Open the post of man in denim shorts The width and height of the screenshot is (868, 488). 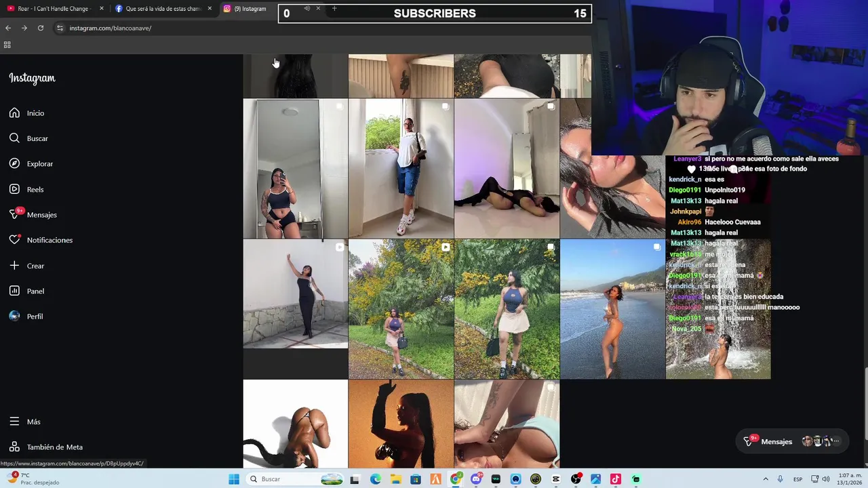[x=401, y=169]
